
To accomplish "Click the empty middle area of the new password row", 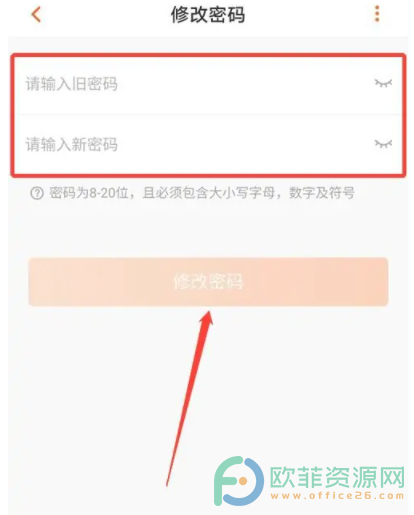I will click(245, 144).
